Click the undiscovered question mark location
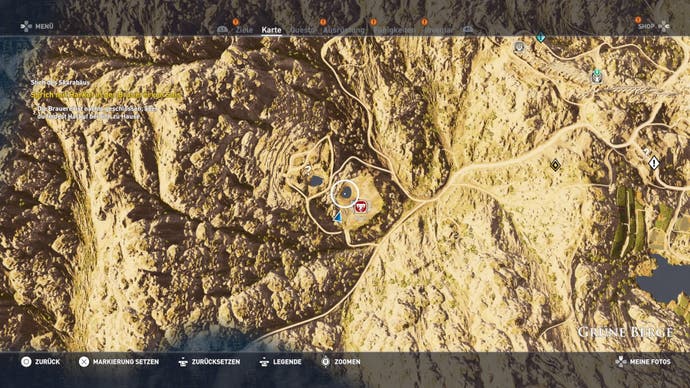This screenshot has width=690, height=388. pos(308,169)
